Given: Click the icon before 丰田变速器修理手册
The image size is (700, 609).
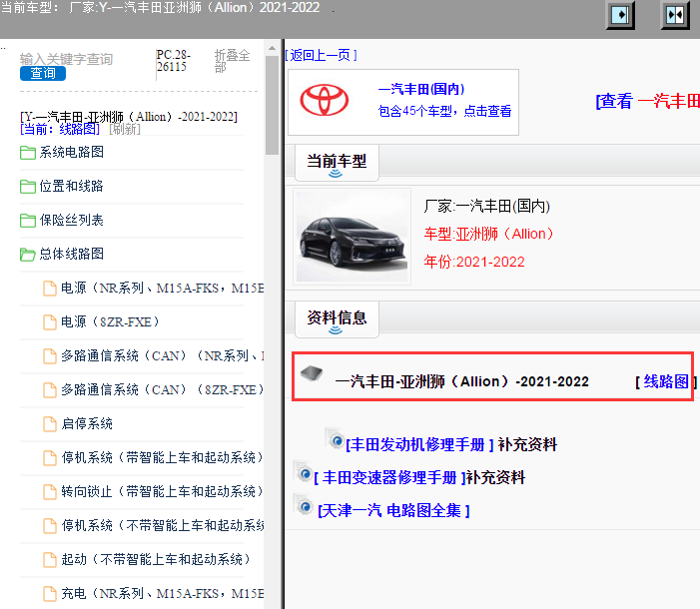Looking at the screenshot, I should [303, 471].
